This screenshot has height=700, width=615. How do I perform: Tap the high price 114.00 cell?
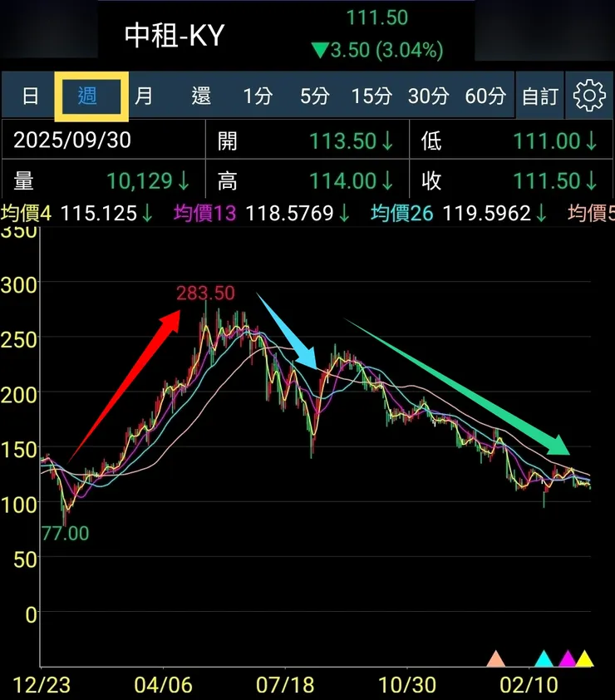(307, 180)
